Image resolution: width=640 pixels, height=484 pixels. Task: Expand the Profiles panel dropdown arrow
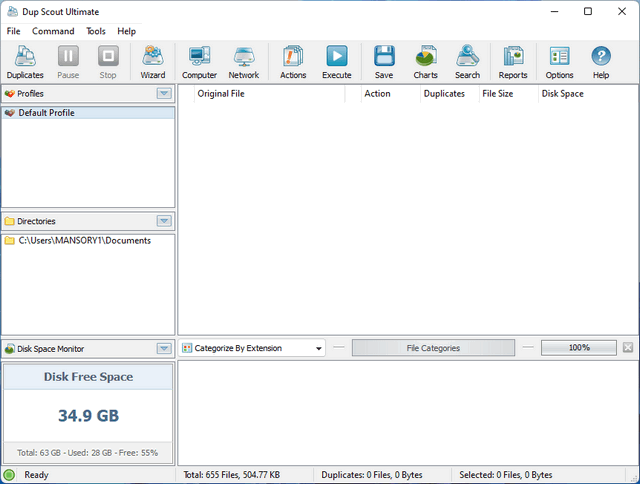tap(164, 94)
